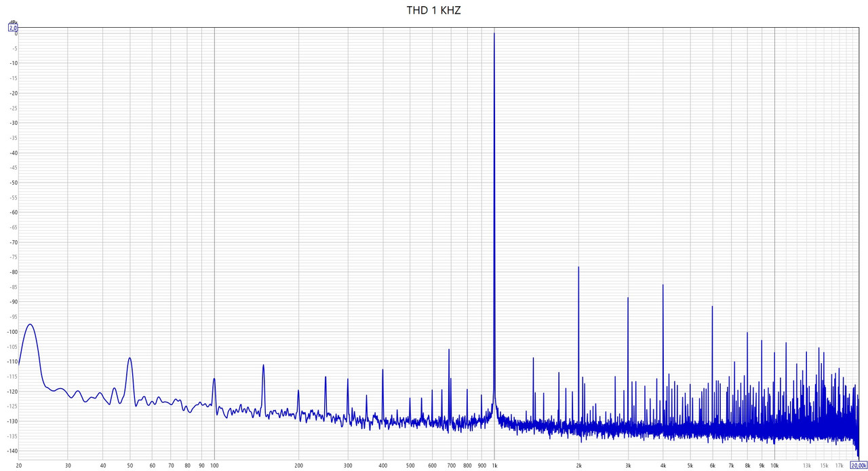868x471 pixels.
Task: Click the 200 label on the frequency axis
Action: [x=298, y=466]
